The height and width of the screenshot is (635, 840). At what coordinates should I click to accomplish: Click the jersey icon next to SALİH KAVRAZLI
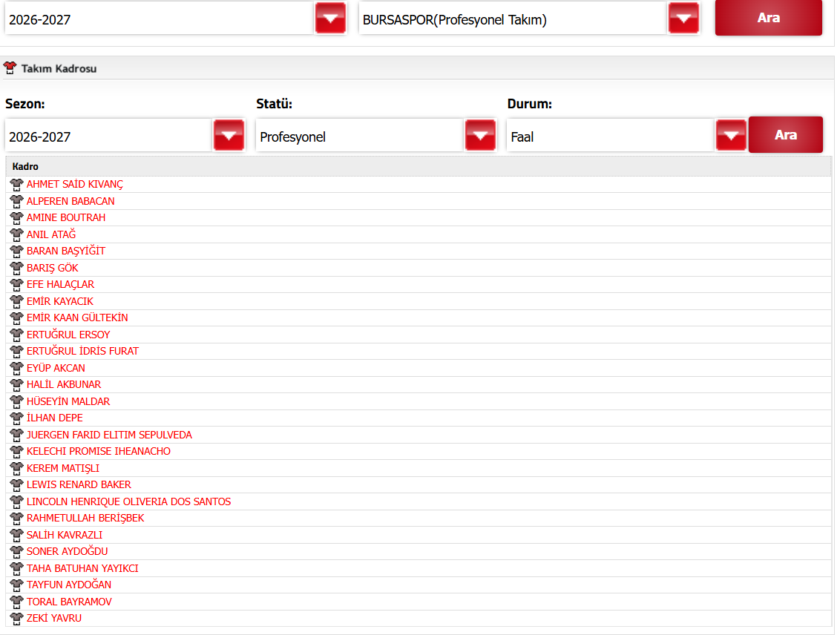click(x=16, y=535)
